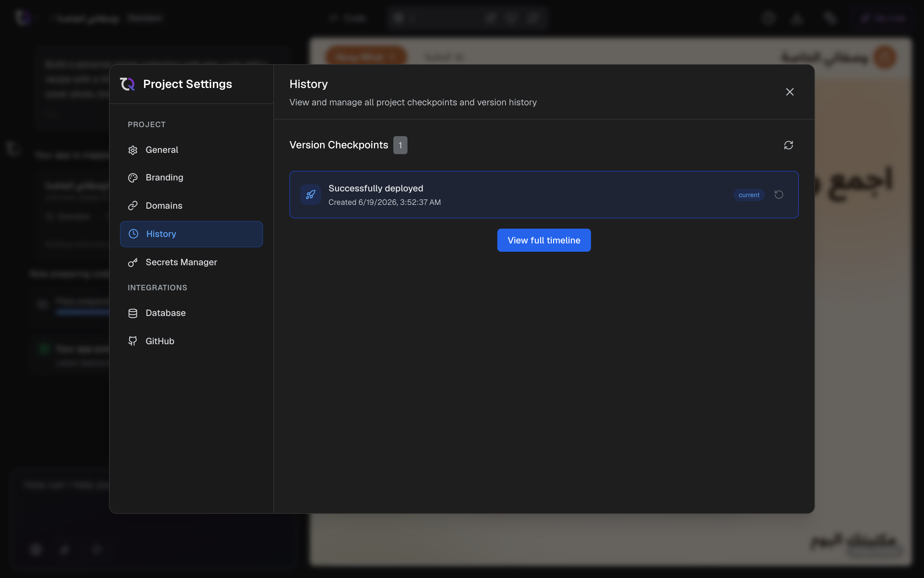This screenshot has width=924, height=578.
Task: Click the checkpoint count badge showing 1
Action: pos(400,145)
